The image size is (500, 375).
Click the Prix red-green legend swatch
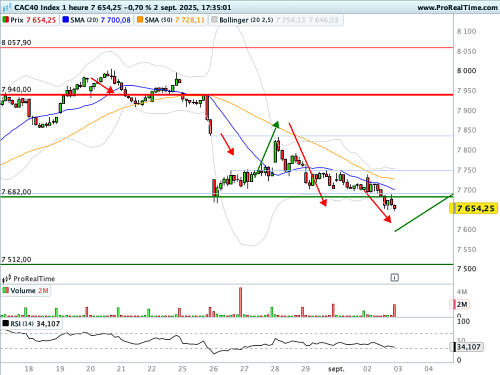pos(5,20)
